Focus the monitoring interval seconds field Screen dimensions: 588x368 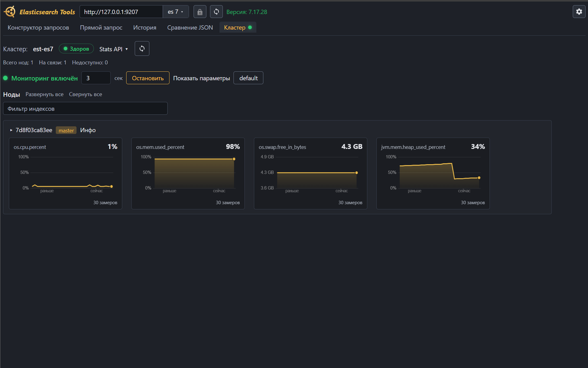point(96,78)
